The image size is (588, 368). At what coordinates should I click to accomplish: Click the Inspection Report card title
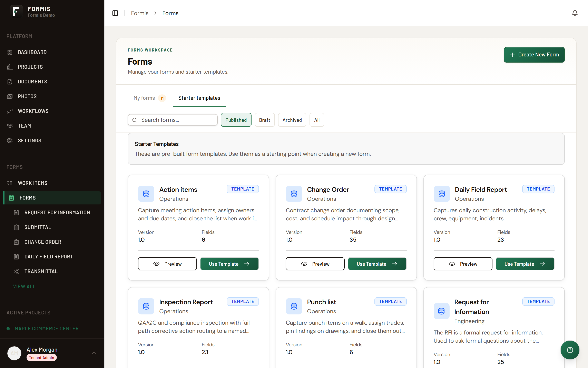point(186,302)
